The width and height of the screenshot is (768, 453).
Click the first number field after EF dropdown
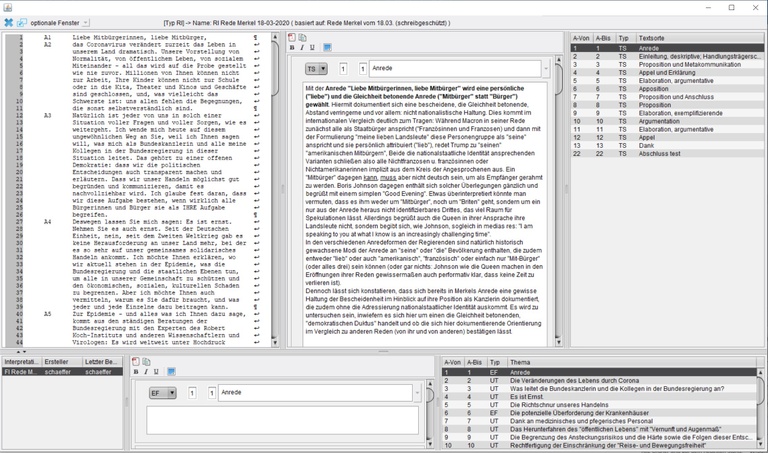pyautogui.click(x=192, y=393)
